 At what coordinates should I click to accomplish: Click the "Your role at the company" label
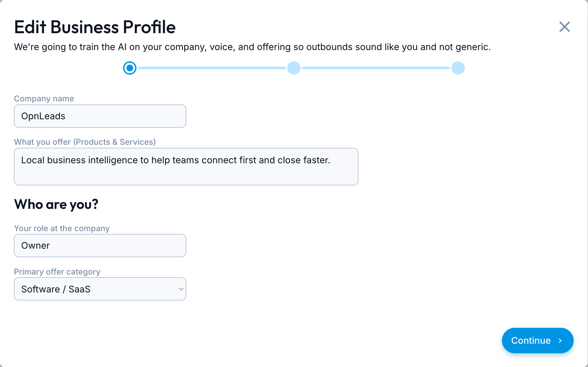pos(62,228)
